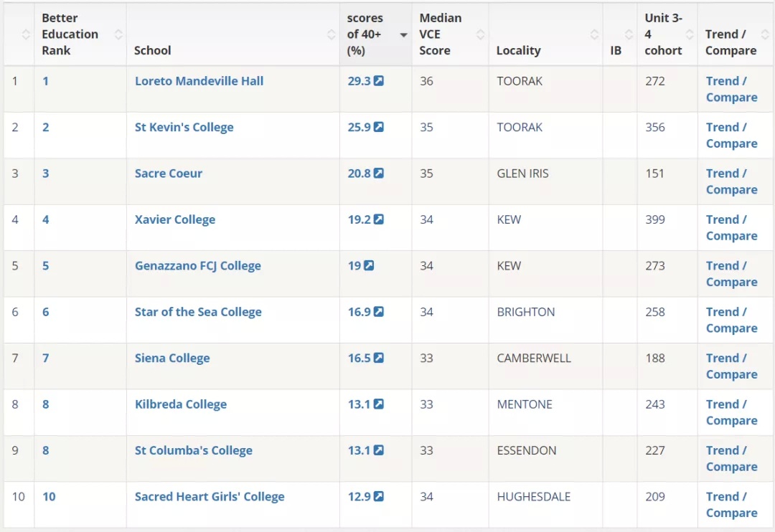This screenshot has height=532, width=775.
Task: Sort table by Unit 3-4 cohort
Action: pos(689,34)
